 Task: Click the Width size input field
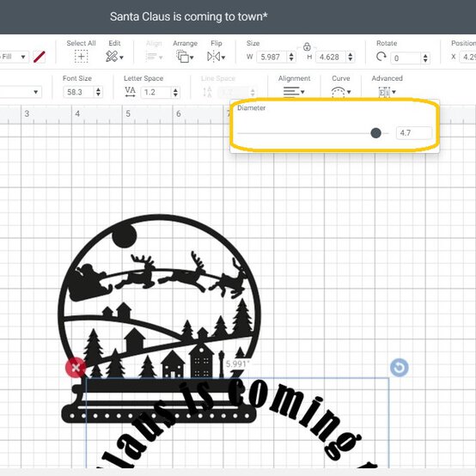(x=272, y=57)
